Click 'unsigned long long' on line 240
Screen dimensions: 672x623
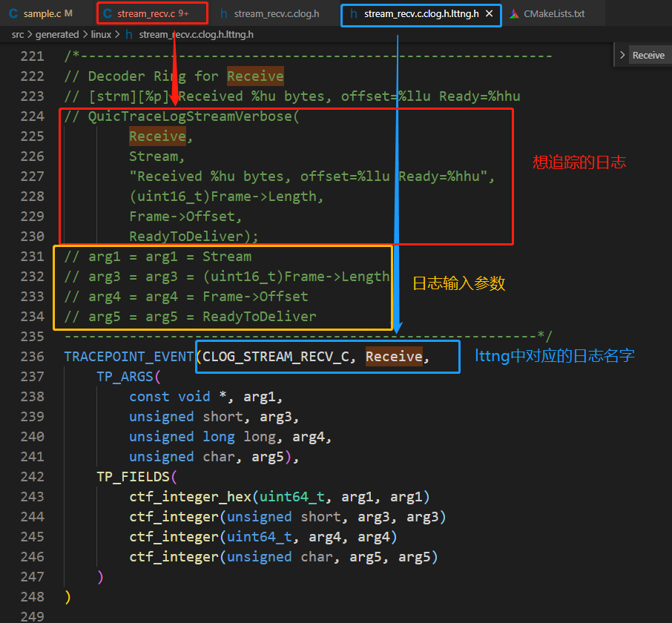coord(202,437)
